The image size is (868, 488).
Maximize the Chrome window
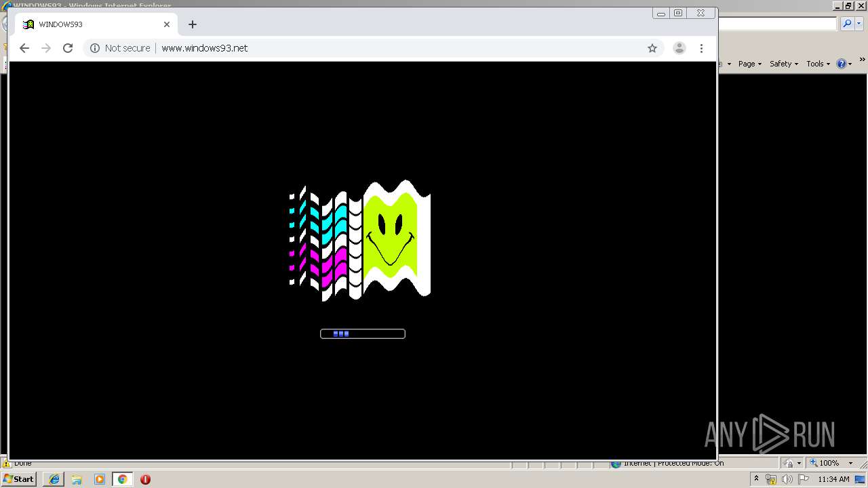[x=678, y=13]
